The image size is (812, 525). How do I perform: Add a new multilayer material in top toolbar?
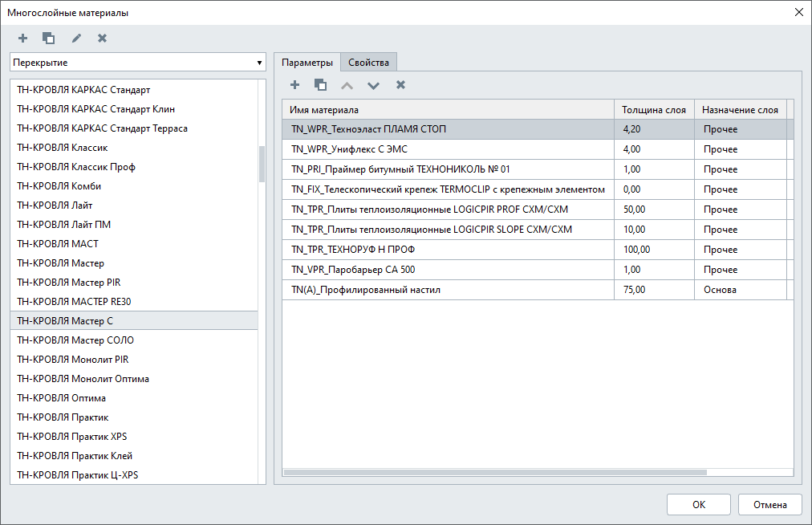(22, 38)
